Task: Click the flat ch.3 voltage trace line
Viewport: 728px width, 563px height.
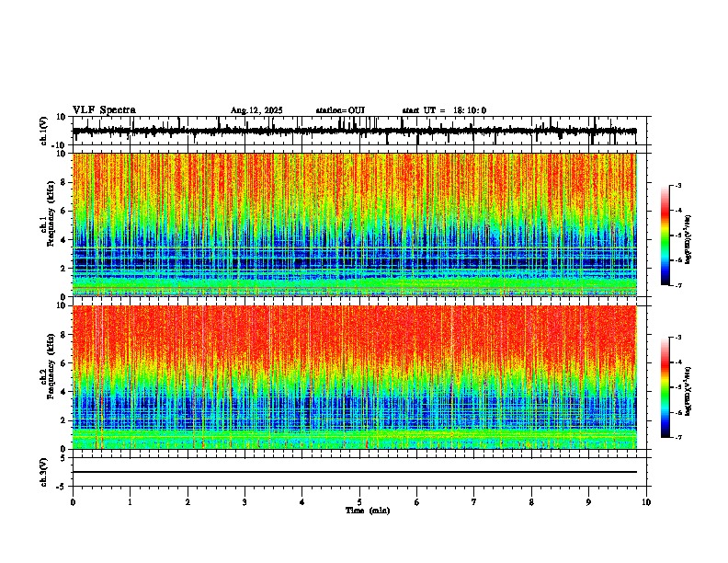Action: click(355, 472)
